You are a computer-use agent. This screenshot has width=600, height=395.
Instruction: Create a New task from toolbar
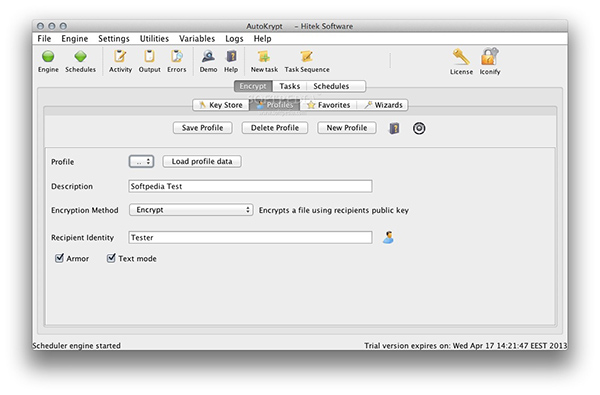tap(264, 56)
